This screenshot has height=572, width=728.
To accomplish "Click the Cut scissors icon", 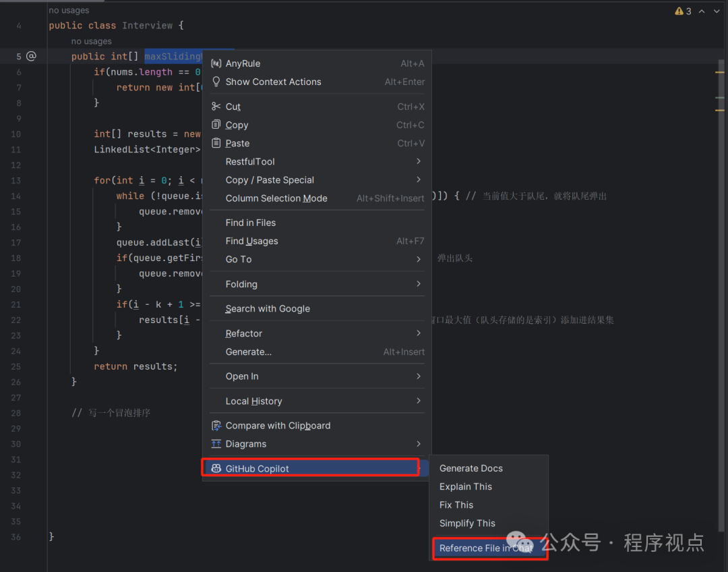I will tap(216, 107).
